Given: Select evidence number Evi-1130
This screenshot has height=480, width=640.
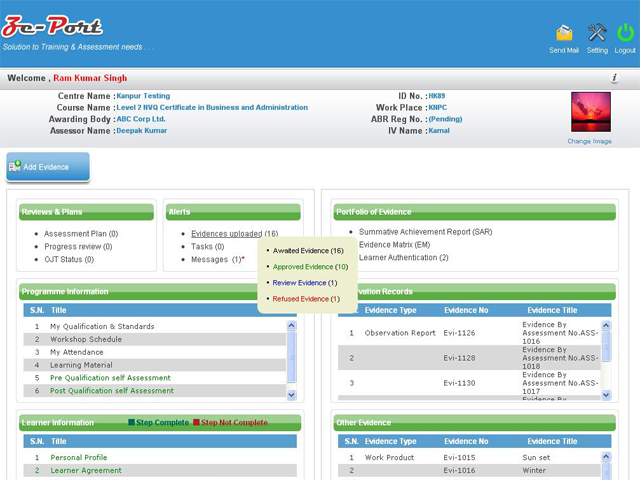Looking at the screenshot, I should 460,383.
